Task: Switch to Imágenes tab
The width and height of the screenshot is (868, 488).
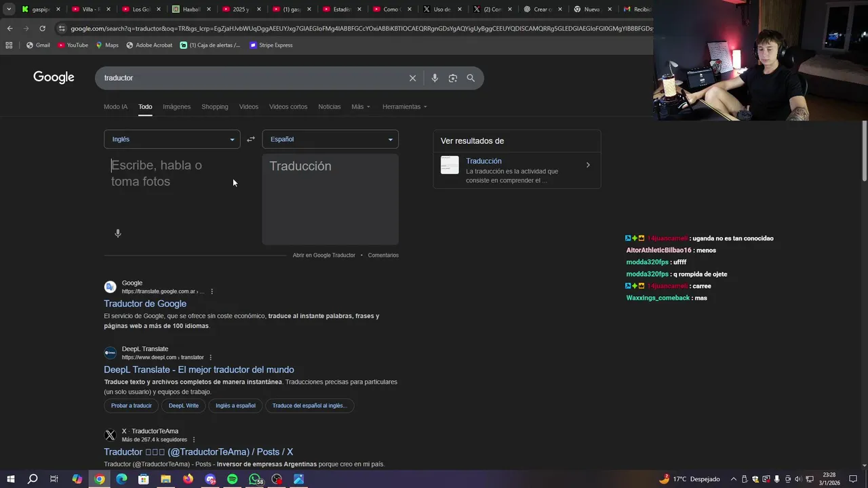Action: 177,106
